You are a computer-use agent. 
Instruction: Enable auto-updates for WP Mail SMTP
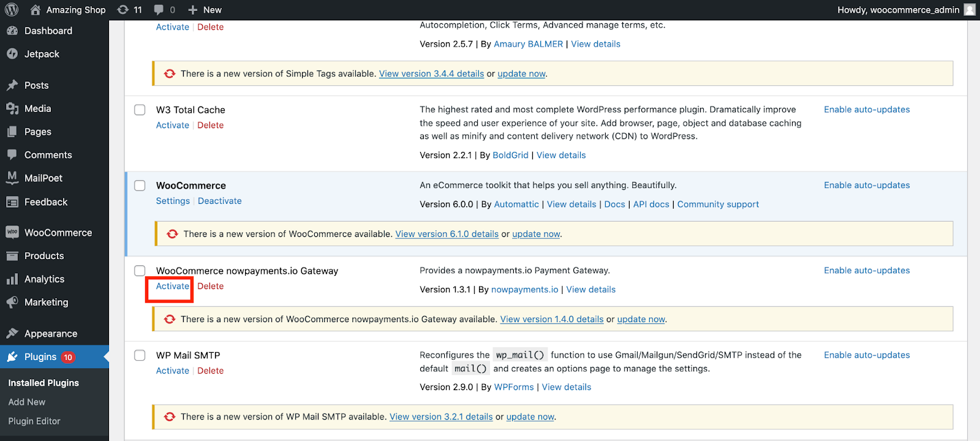click(x=867, y=355)
